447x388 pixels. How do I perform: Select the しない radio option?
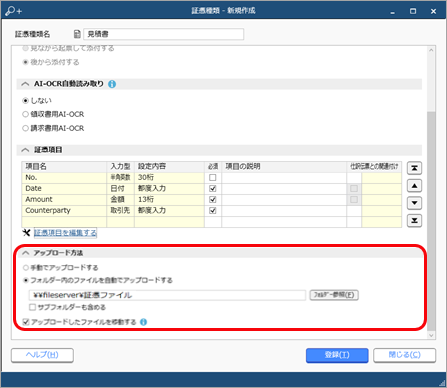pyautogui.click(x=25, y=100)
